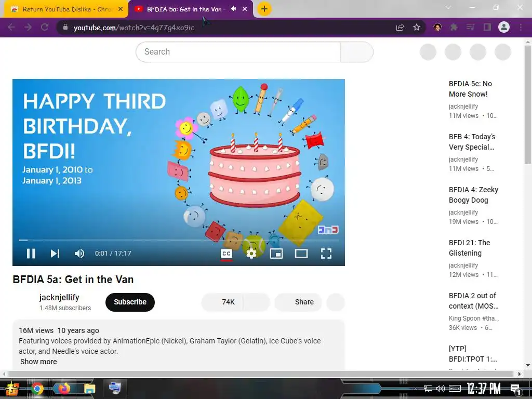The image size is (532, 399).
Task: Open the Return YouTube Dislike extension icon
Action: [x=437, y=27]
